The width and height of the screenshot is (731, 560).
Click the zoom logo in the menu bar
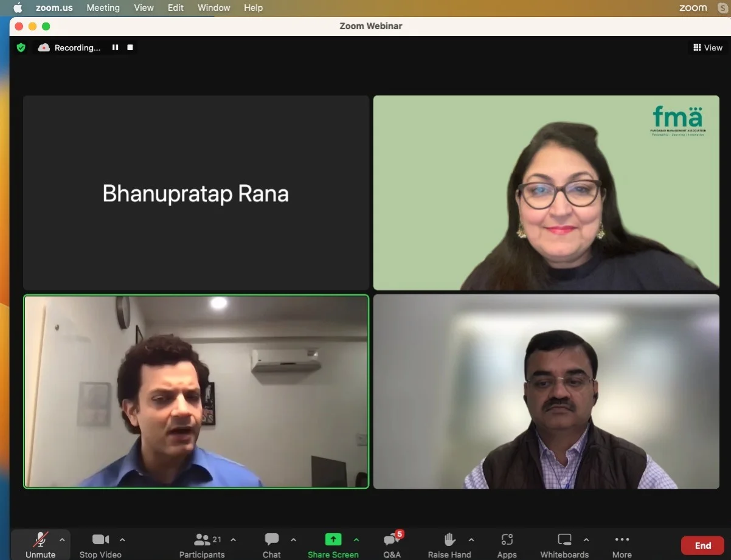click(x=693, y=8)
